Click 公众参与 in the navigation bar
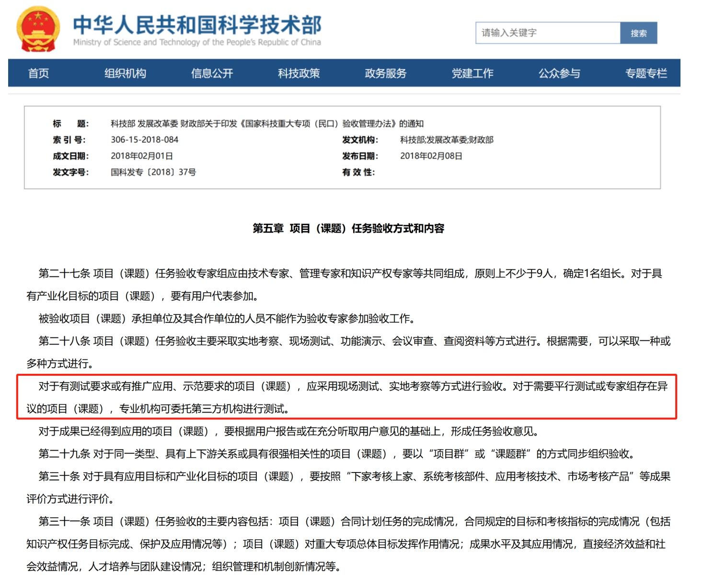This screenshot has width=703, height=588. 559,73
